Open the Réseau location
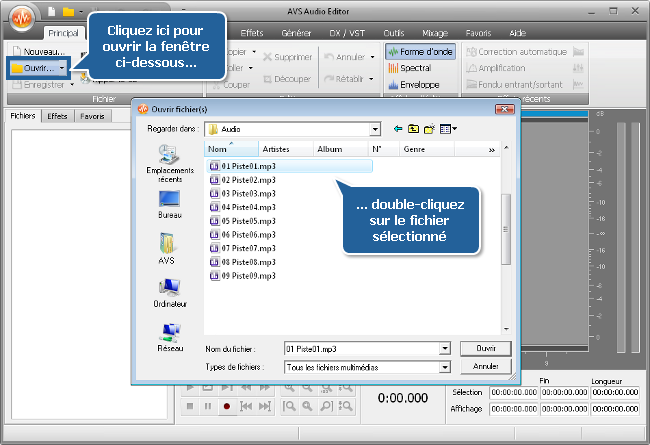The height and width of the screenshot is (445, 650). (169, 336)
